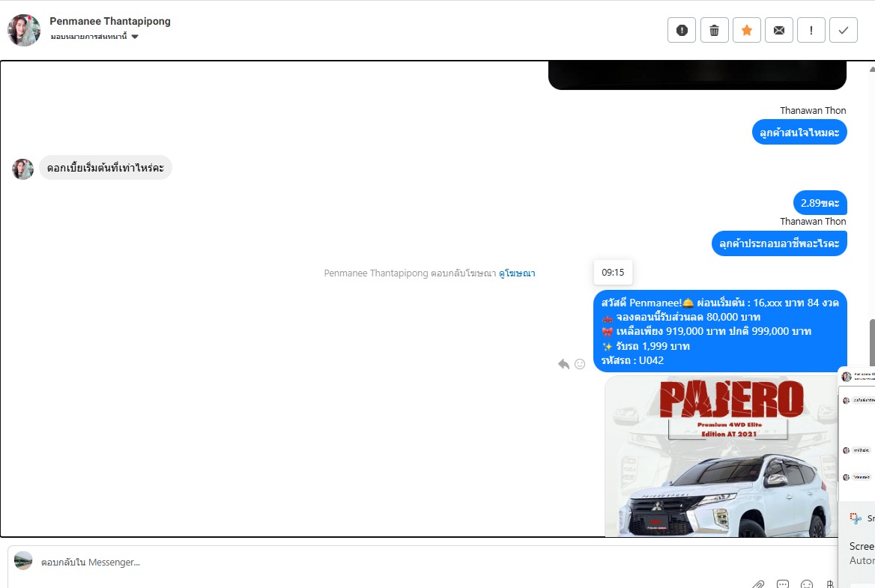
Task: Mark conversation unread with envelope icon
Action: pos(778,30)
